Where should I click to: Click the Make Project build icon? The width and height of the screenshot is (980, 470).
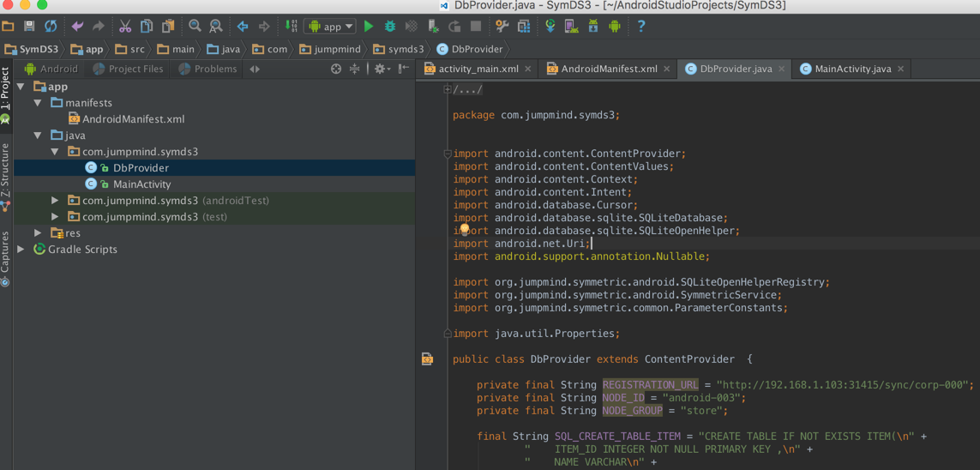point(292,27)
